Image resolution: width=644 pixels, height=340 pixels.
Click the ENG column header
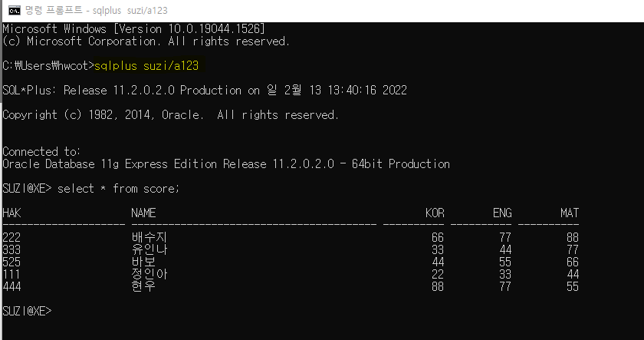click(502, 213)
